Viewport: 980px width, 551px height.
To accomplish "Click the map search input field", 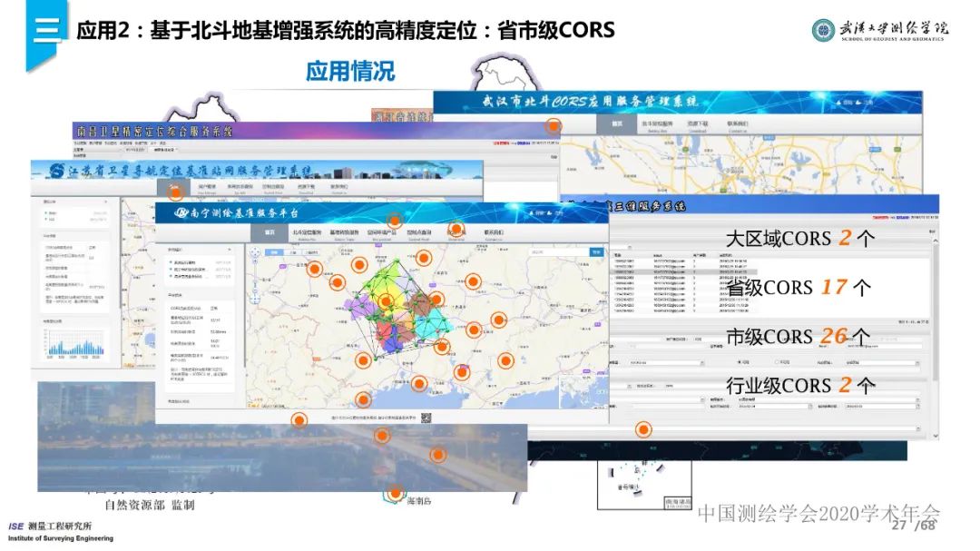I will 551,252.
